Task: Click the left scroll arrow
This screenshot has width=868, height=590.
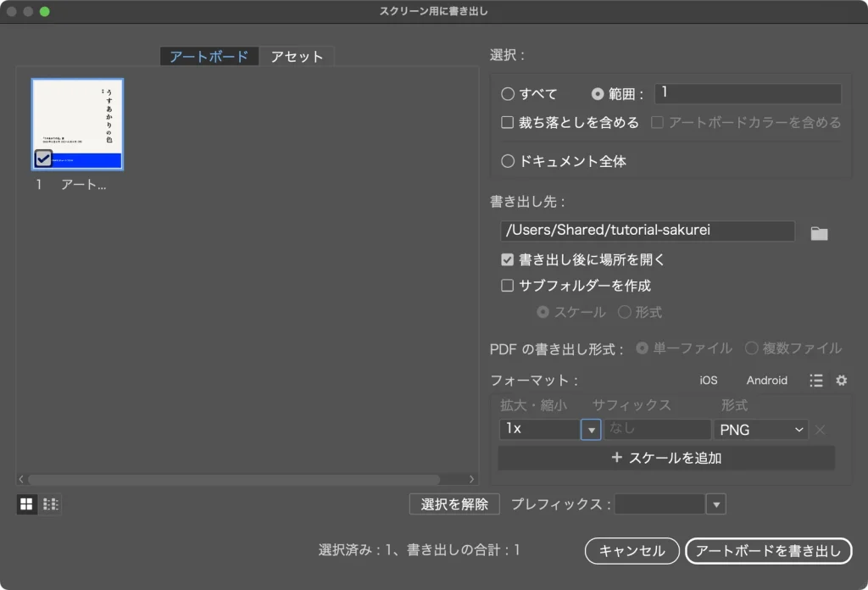Action: [x=21, y=479]
